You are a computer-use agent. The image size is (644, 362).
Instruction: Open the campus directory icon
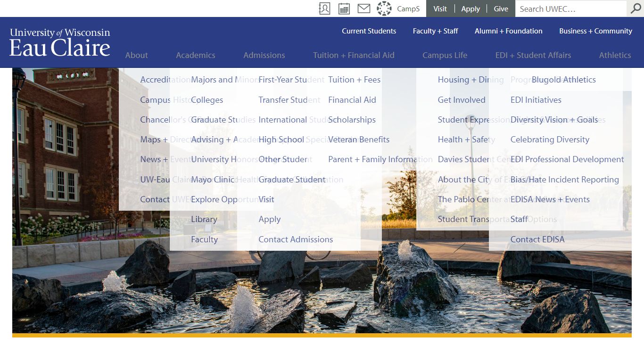point(324,8)
